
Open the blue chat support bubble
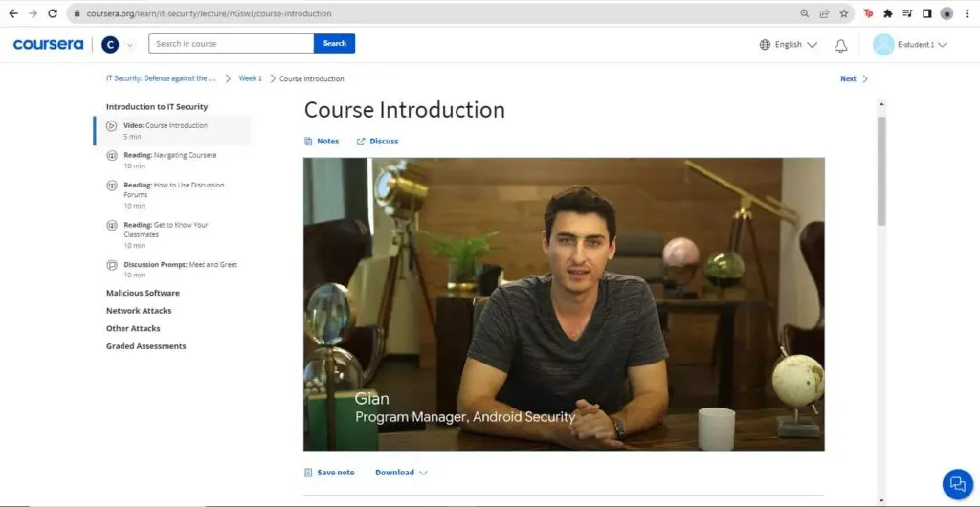click(x=957, y=484)
